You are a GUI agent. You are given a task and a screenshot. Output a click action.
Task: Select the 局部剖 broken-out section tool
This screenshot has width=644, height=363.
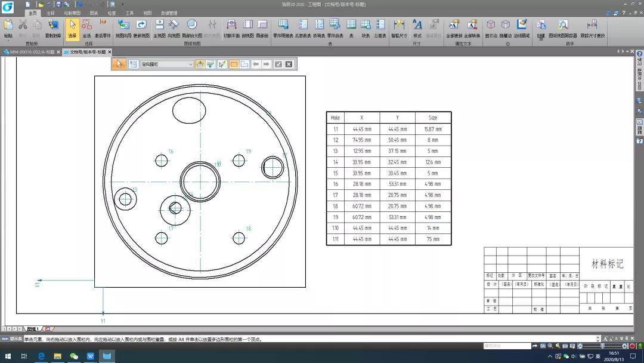262,29
